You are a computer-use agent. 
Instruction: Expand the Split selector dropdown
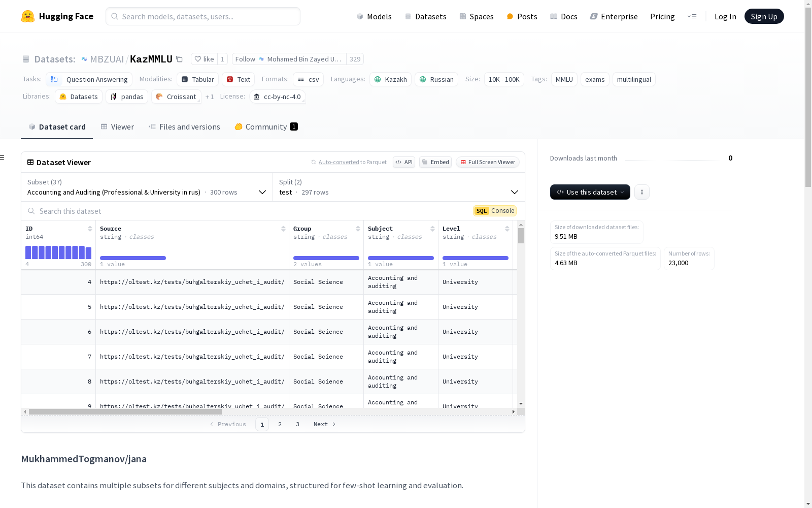point(399,187)
